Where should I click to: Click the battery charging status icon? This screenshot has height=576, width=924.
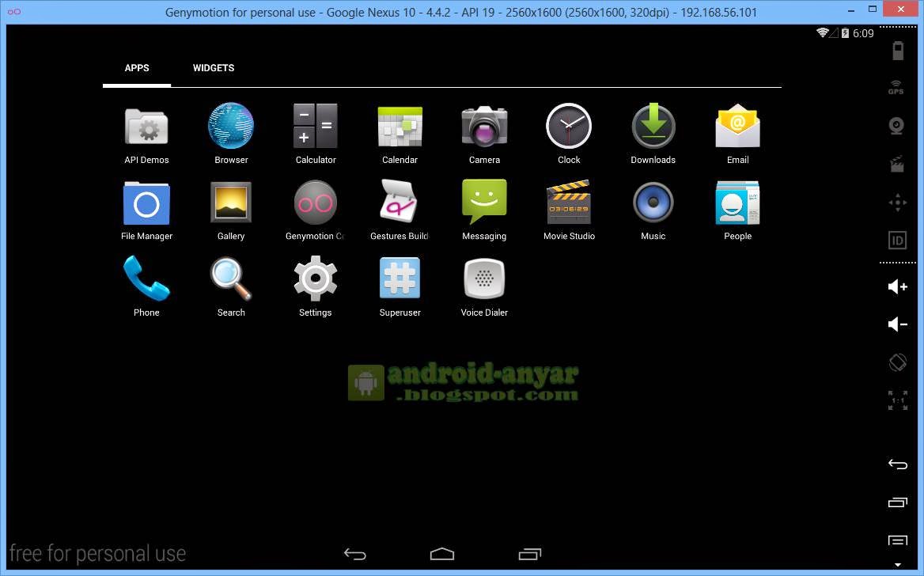pyautogui.click(x=845, y=33)
